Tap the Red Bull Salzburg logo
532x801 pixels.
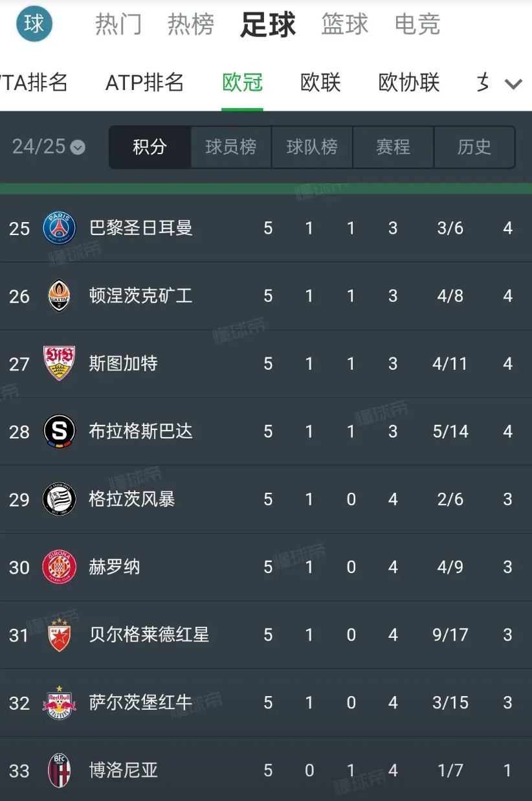(59, 703)
